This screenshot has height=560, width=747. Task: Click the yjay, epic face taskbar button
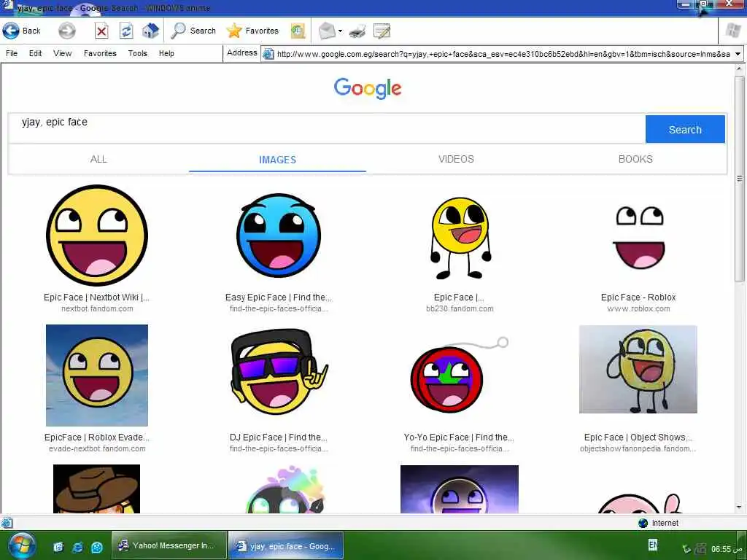click(286, 545)
